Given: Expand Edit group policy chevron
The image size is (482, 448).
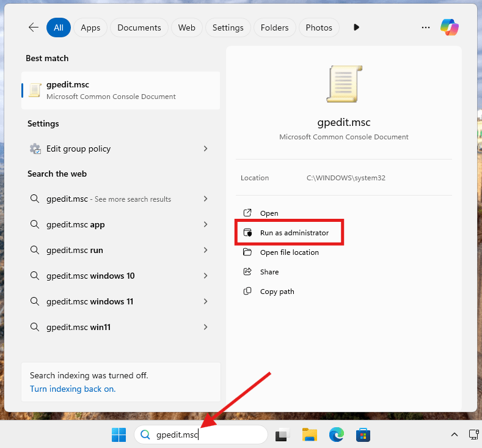Looking at the screenshot, I should pyautogui.click(x=206, y=149).
